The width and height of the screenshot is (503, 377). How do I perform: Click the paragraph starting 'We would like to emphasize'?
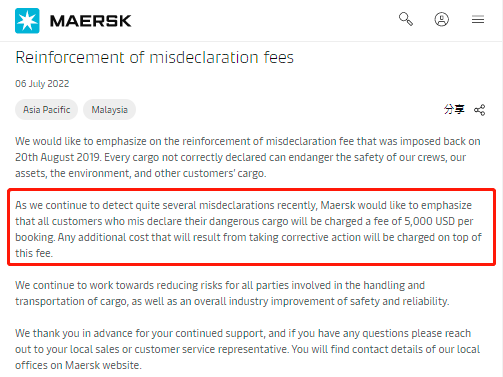coord(248,157)
